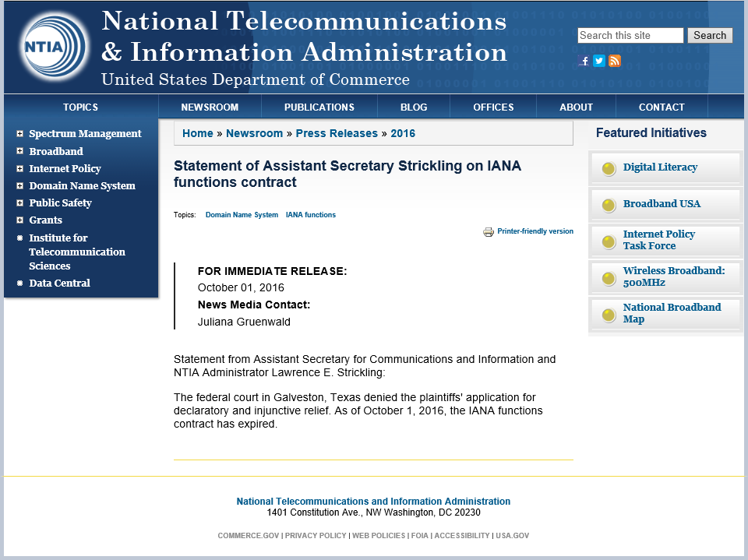Screen dimensions: 748x560
Task: Open NTIA's Facebook page icon
Action: coord(584,61)
